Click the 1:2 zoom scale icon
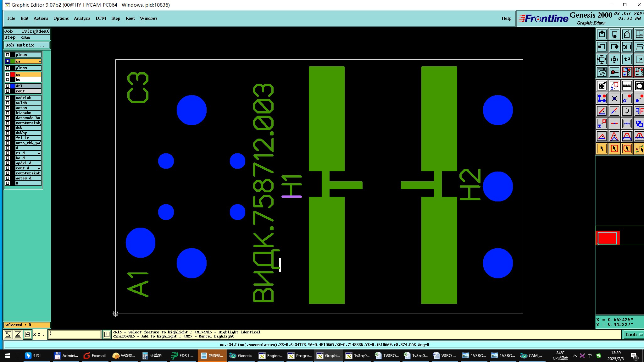 click(x=627, y=59)
